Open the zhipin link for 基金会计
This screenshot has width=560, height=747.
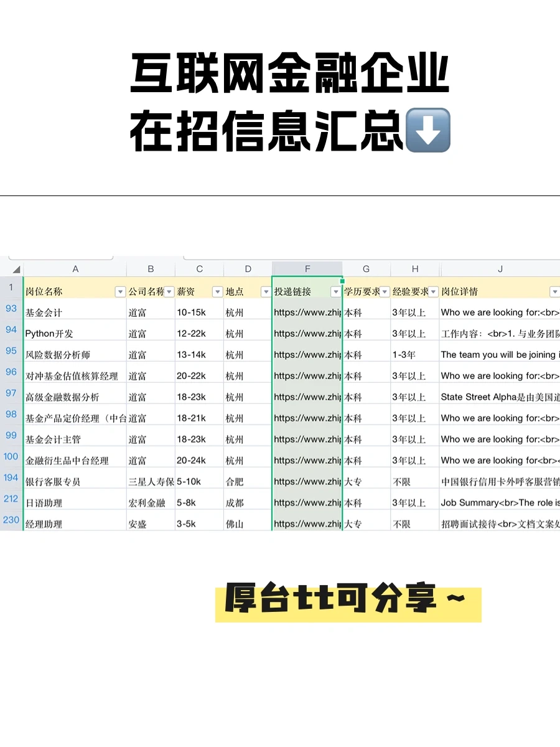coord(305,312)
